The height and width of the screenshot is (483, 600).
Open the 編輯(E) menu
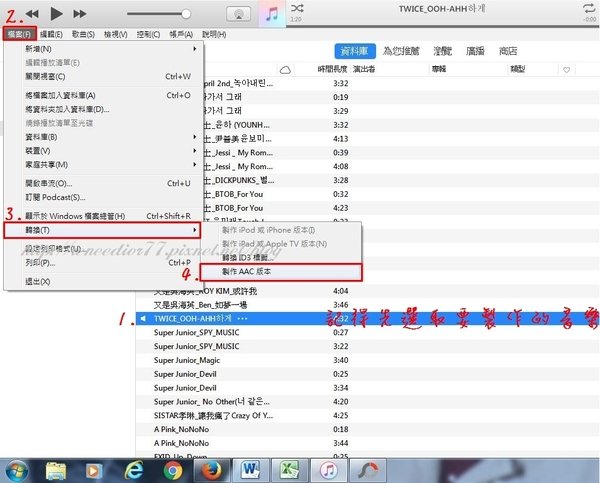click(x=51, y=34)
